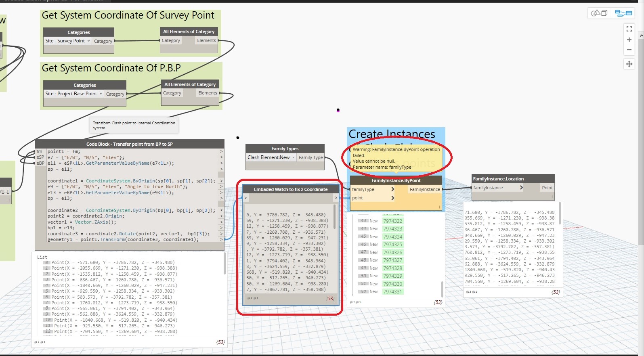
Task: Open element ID 7974325 link
Action: click(x=392, y=244)
